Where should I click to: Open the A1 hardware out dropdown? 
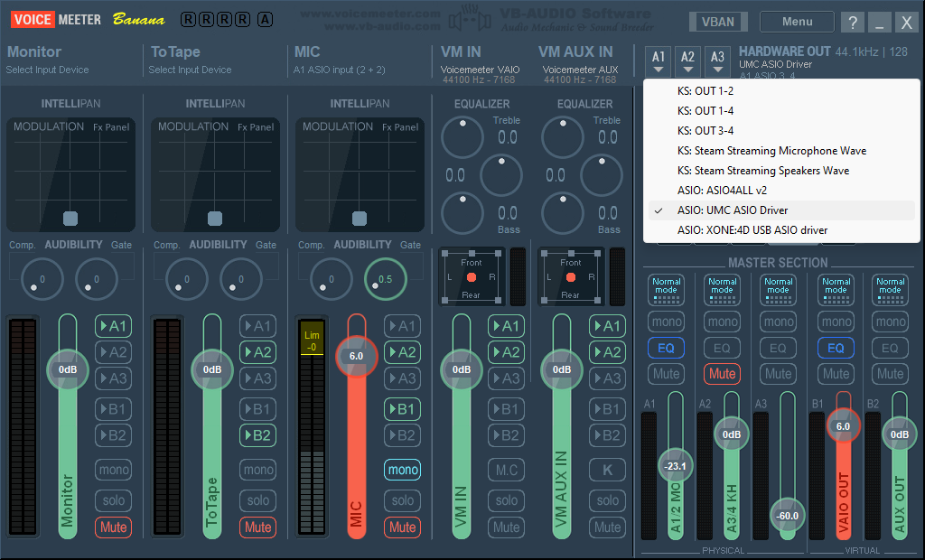click(659, 62)
